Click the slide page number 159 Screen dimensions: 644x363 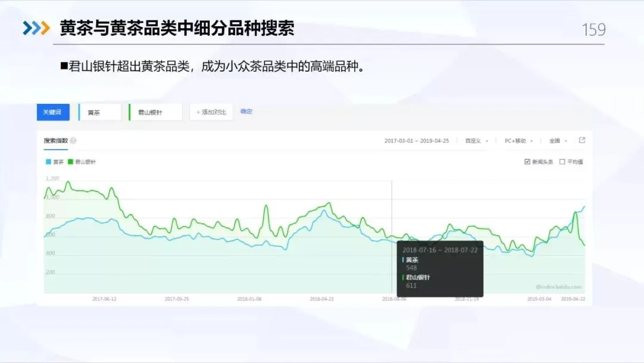(x=593, y=30)
